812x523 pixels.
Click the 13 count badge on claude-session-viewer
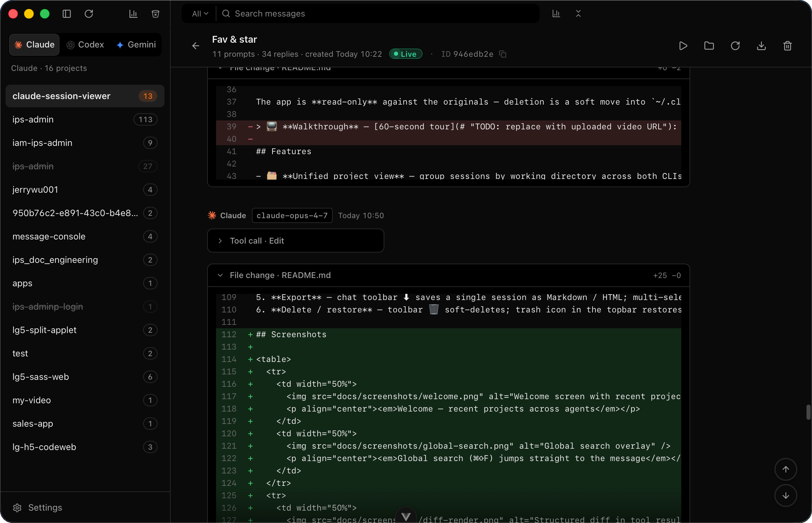[x=148, y=96]
